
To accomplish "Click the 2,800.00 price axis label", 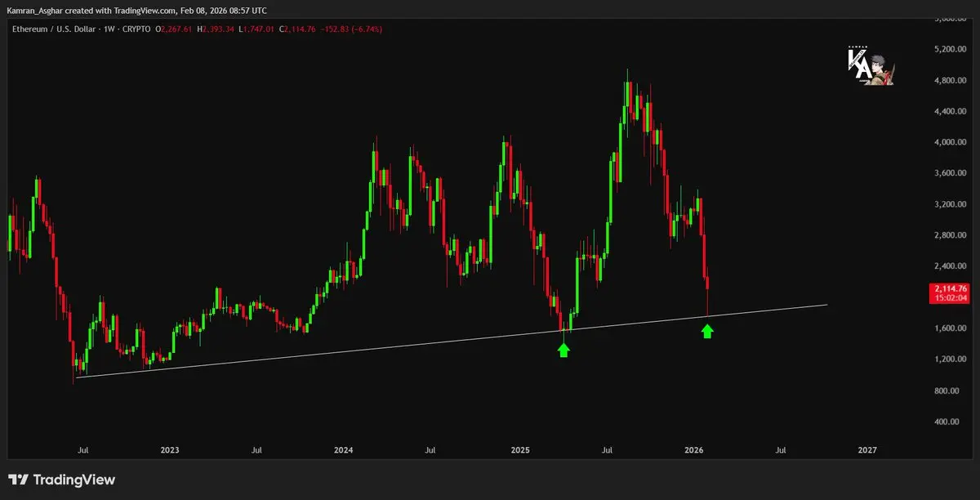I will coord(949,235).
